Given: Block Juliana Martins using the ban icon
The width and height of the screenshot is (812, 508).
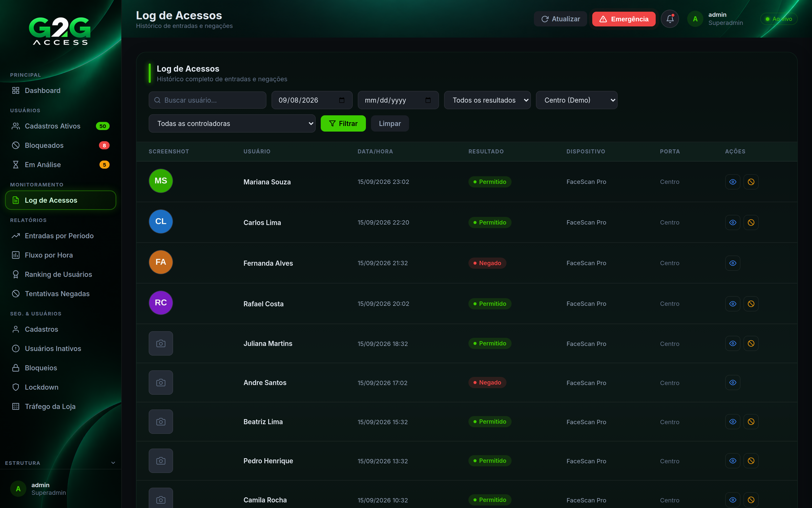Looking at the screenshot, I should (x=751, y=343).
